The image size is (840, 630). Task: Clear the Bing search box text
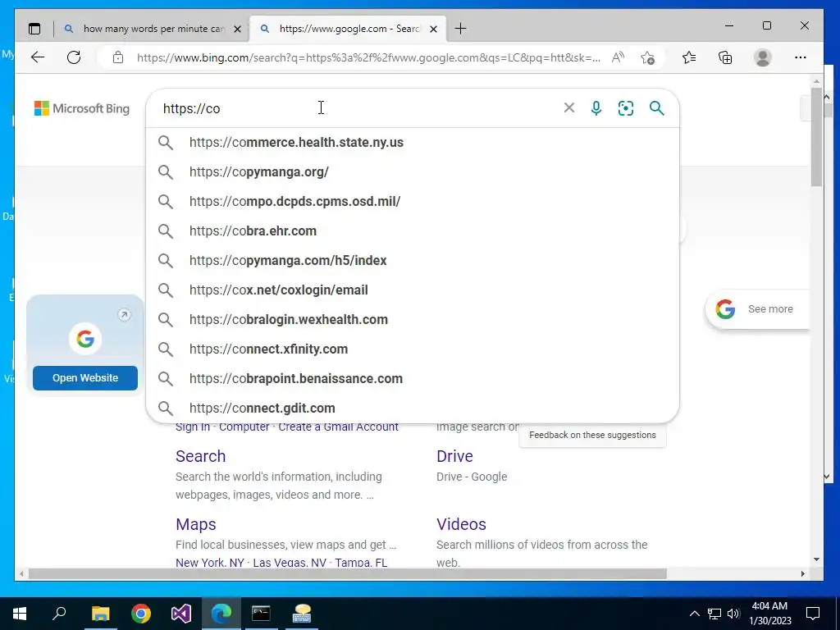[569, 107]
